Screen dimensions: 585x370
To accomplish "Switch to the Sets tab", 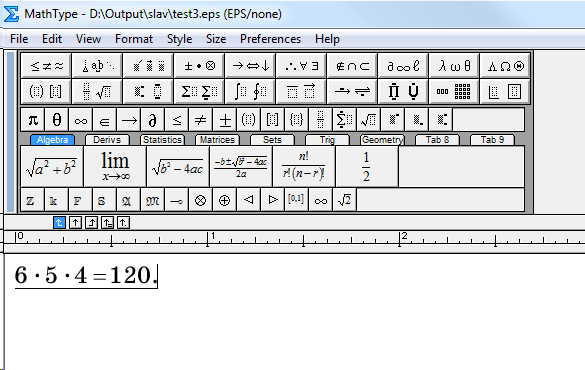I will (272, 140).
